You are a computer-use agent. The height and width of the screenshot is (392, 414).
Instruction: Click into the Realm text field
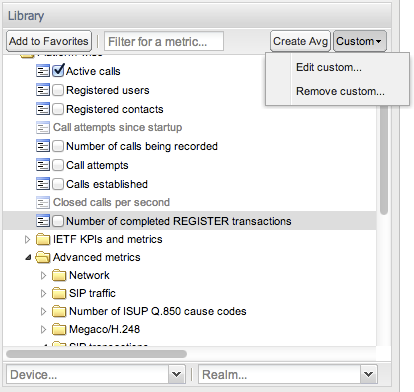(x=279, y=374)
